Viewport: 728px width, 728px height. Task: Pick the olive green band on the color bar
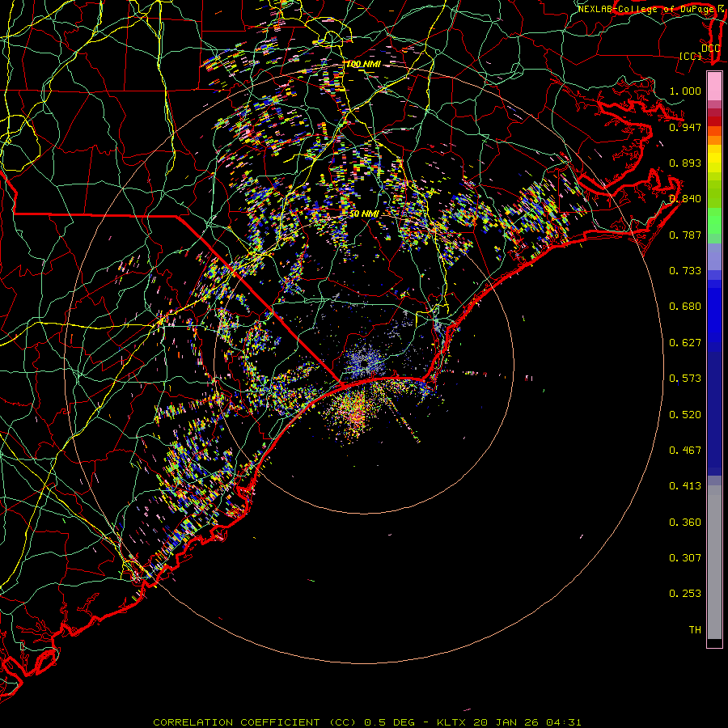(714, 193)
